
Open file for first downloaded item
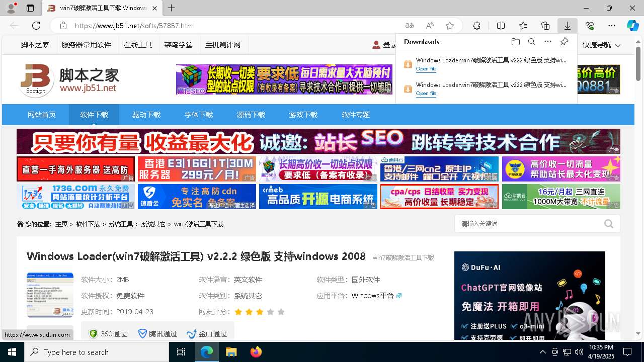pos(426,69)
